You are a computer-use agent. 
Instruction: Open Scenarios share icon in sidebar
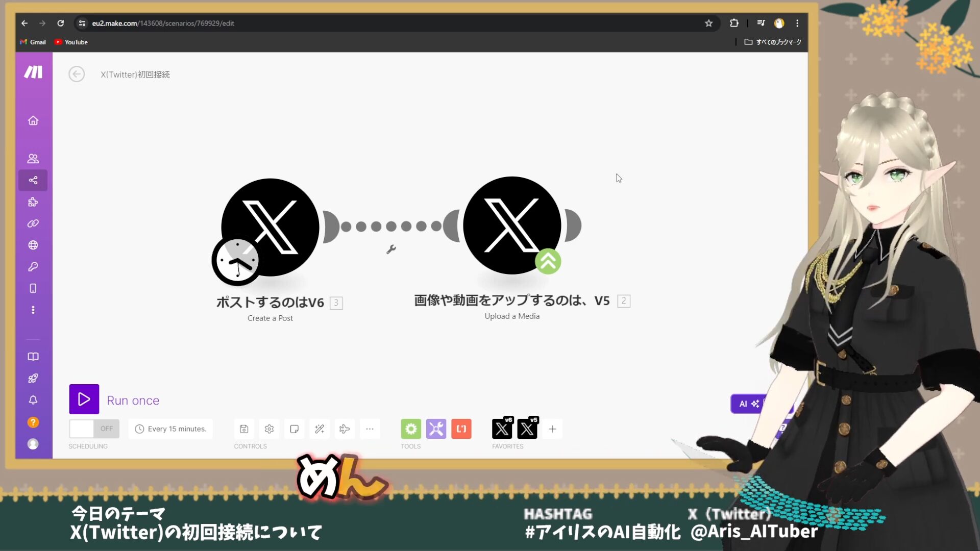click(x=33, y=180)
